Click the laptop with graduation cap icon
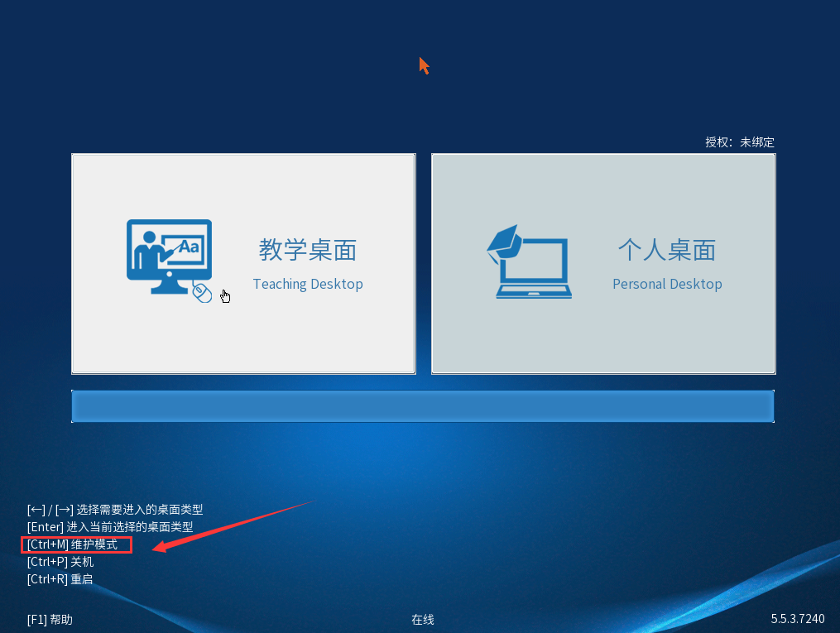840x633 pixels. pyautogui.click(x=530, y=261)
